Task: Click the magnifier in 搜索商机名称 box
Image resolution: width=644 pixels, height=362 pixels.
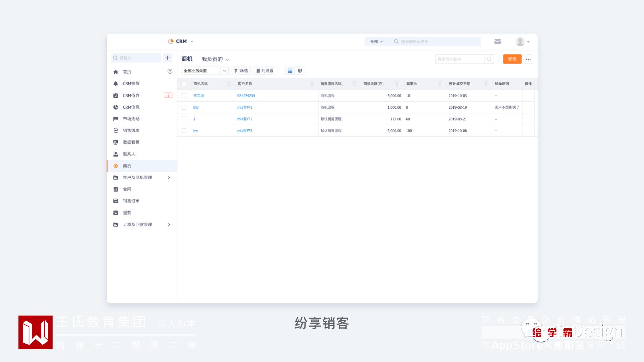Action: pos(489,59)
